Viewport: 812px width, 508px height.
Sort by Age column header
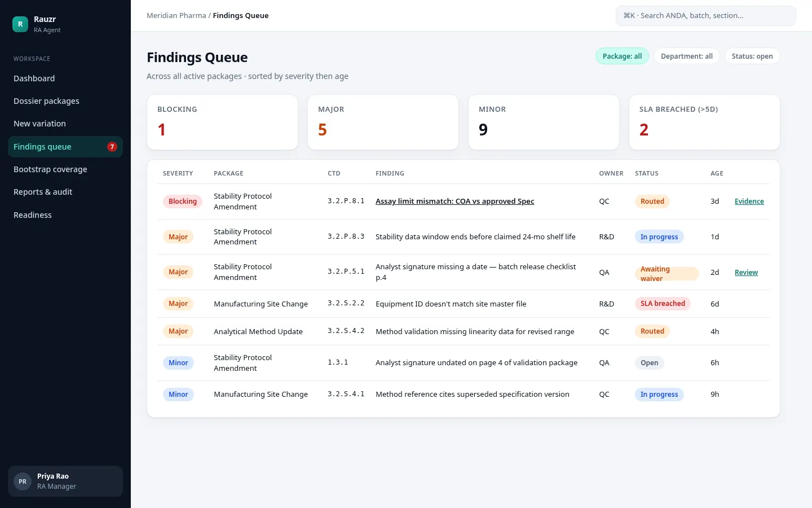[x=717, y=173]
